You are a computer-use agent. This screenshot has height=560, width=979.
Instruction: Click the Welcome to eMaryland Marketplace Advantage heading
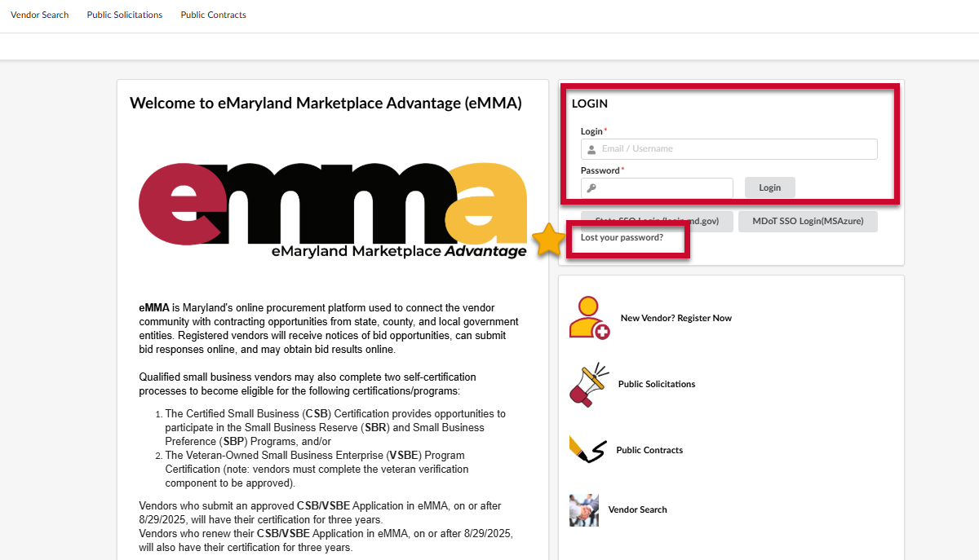click(x=326, y=103)
